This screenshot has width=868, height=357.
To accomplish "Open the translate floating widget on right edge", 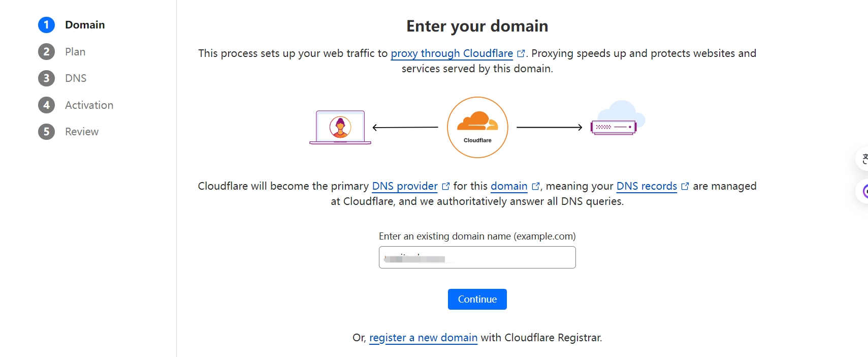I will tap(863, 160).
